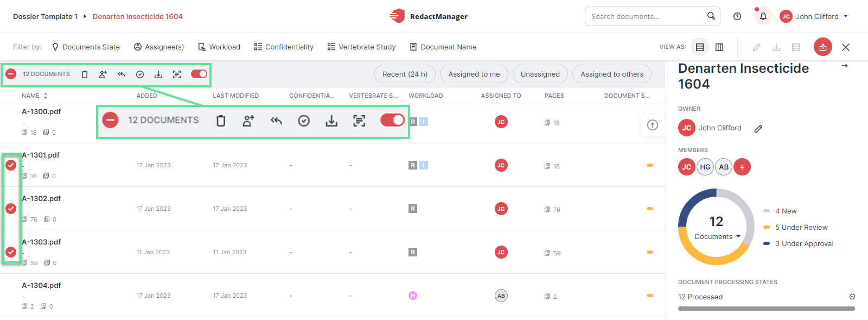Viewport: 868px width, 320px height.
Task: Click the check-circle approve icon in the bulk bar
Action: (140, 74)
